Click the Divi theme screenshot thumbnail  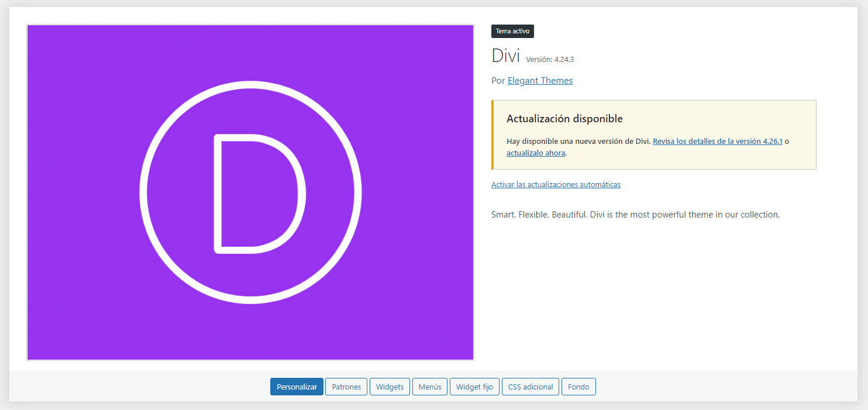pos(250,192)
